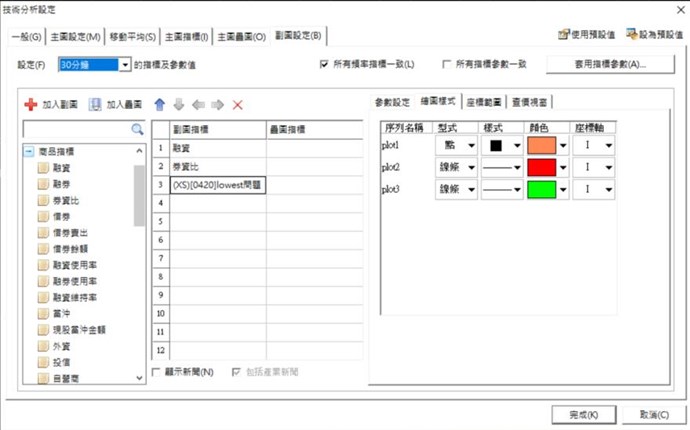Open the 座標範圍 tab
Viewport: 690px width, 430px height.
click(483, 102)
